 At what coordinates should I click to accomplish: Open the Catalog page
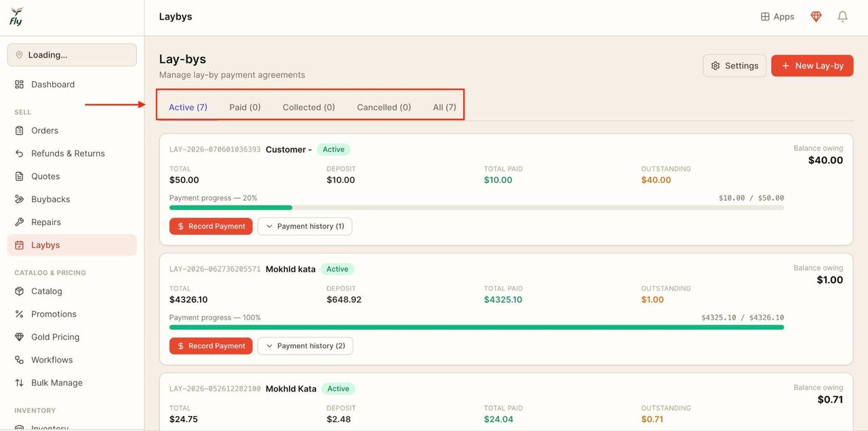(72, 291)
